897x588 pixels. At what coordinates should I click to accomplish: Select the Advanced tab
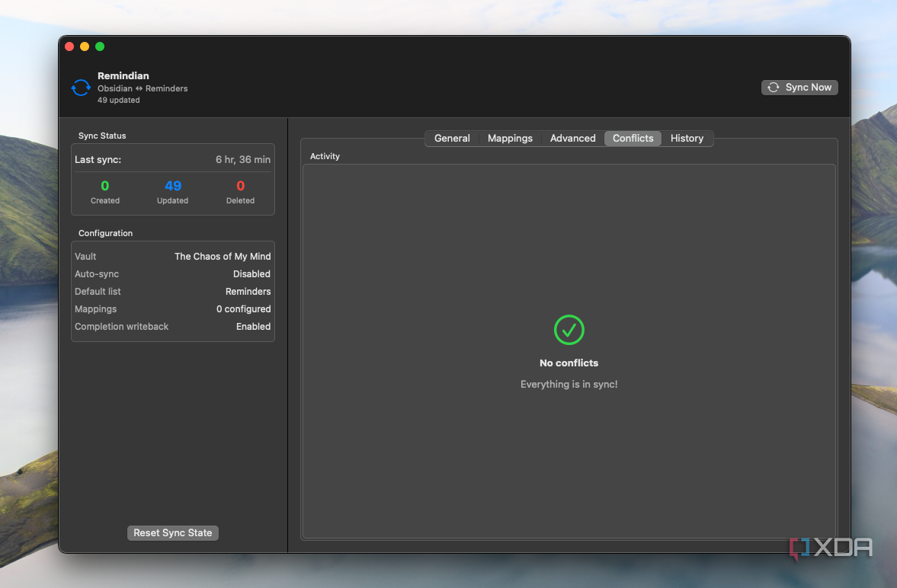[x=572, y=138]
